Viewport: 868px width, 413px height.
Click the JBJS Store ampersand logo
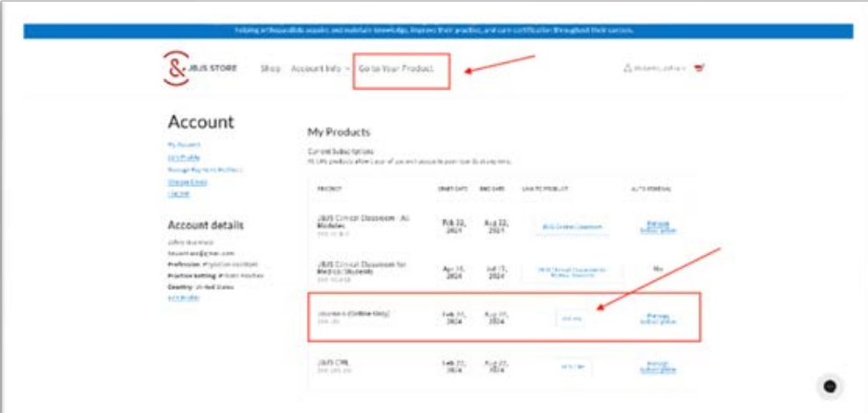[x=176, y=69]
